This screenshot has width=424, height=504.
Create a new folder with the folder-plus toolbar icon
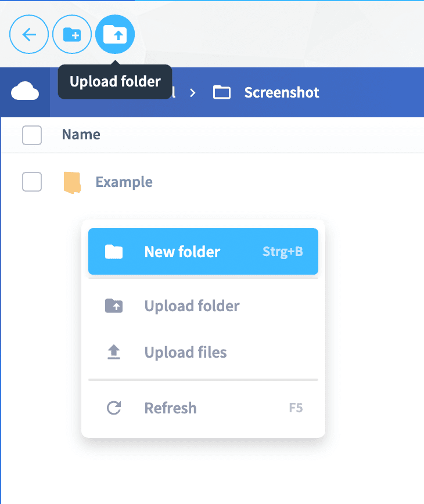click(x=72, y=34)
